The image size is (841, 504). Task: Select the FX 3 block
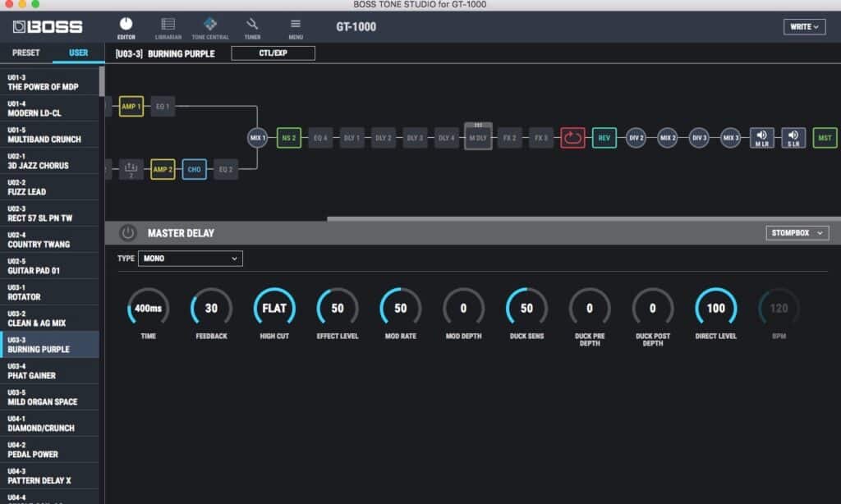[541, 138]
